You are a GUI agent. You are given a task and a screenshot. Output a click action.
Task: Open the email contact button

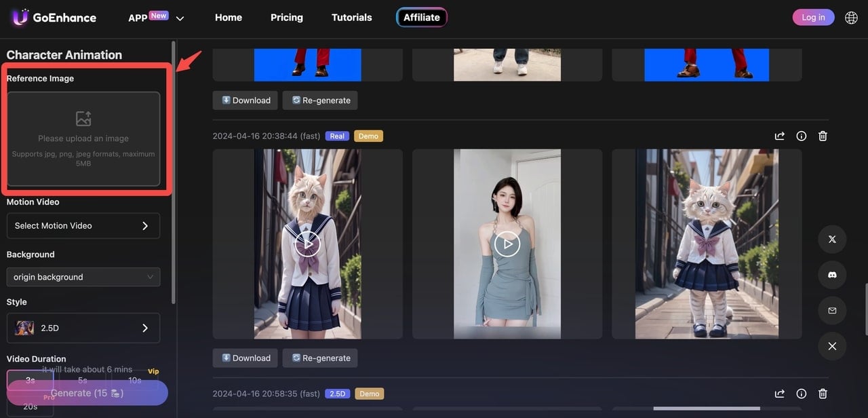click(x=832, y=311)
